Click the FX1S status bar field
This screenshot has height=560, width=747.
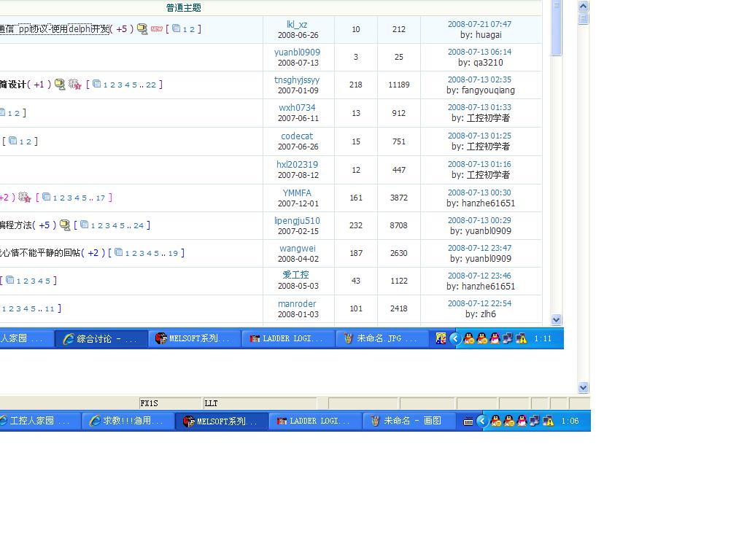169,403
